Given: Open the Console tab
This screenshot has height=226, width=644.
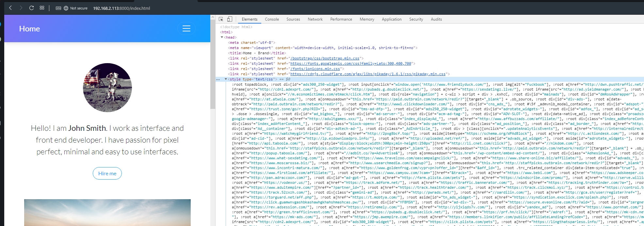Looking at the screenshot, I should [272, 19].
